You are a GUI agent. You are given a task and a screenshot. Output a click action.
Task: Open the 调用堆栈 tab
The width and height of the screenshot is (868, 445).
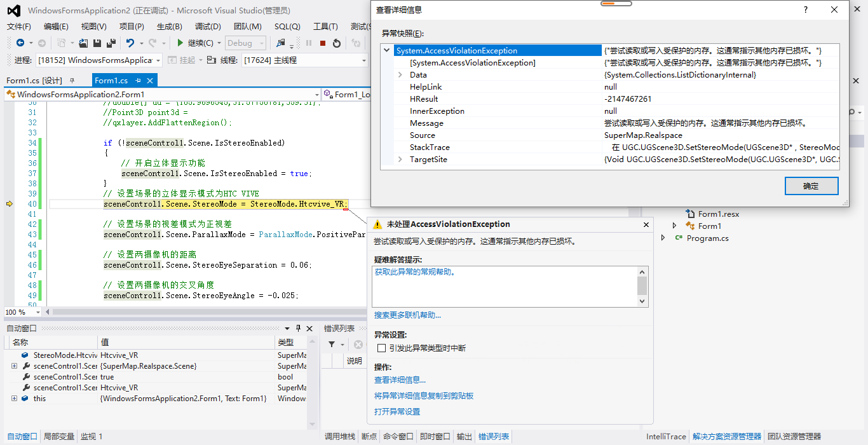[x=340, y=437]
